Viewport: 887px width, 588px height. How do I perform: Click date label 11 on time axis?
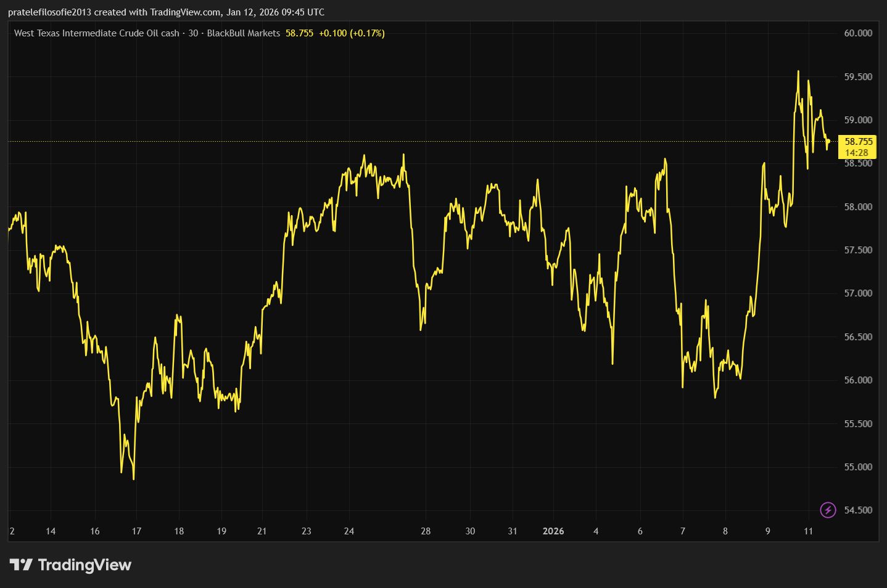click(809, 531)
